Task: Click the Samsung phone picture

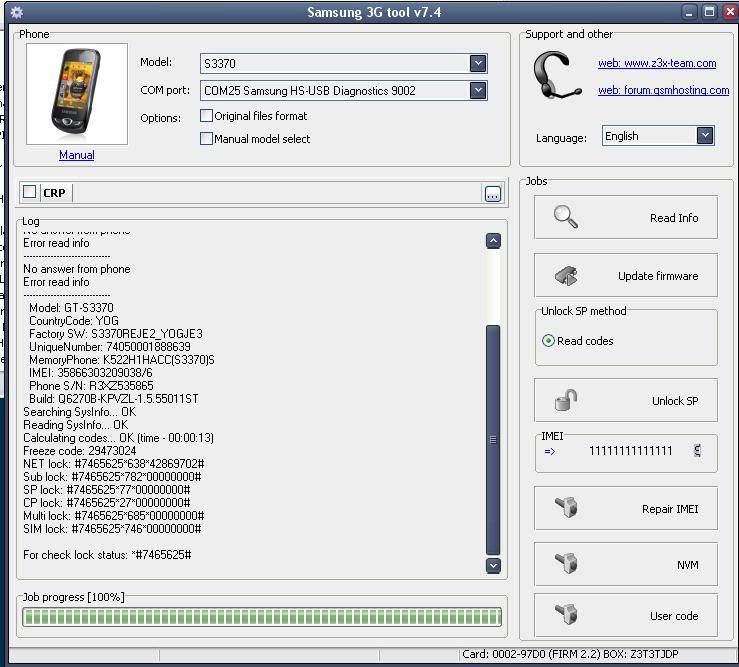Action: (77, 93)
